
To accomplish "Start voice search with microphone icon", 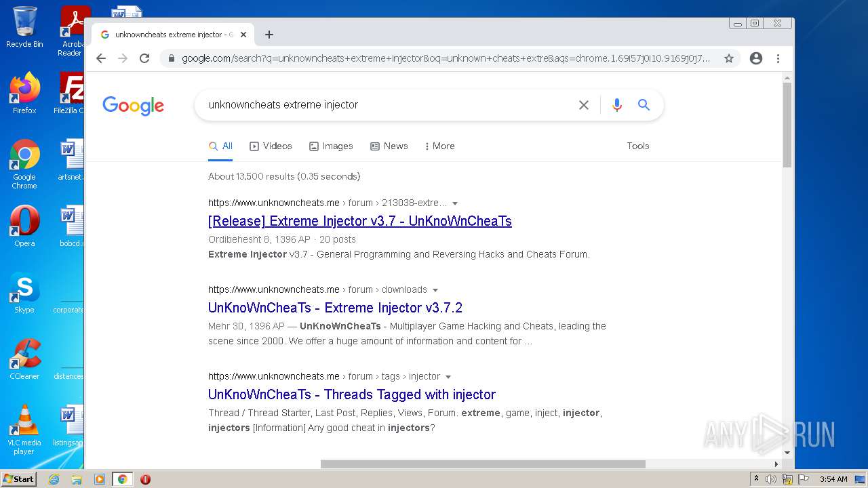I will (x=616, y=105).
